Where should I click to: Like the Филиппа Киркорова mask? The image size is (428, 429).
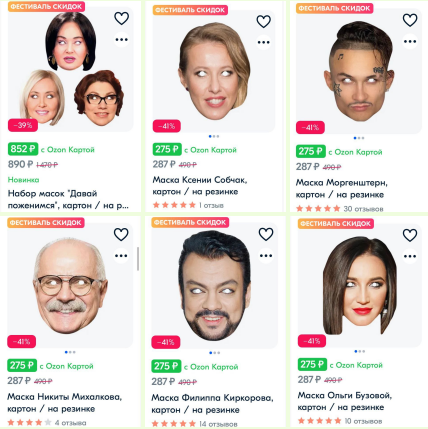pyautogui.click(x=266, y=234)
